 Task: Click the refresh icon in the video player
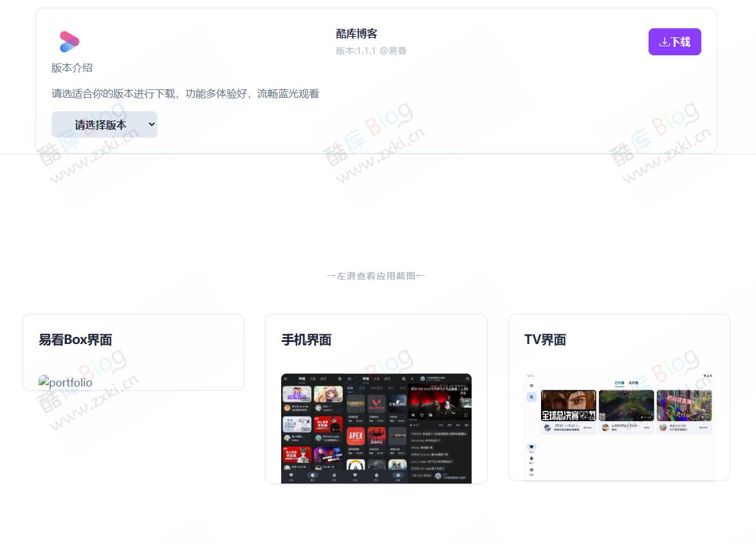click(x=421, y=415)
